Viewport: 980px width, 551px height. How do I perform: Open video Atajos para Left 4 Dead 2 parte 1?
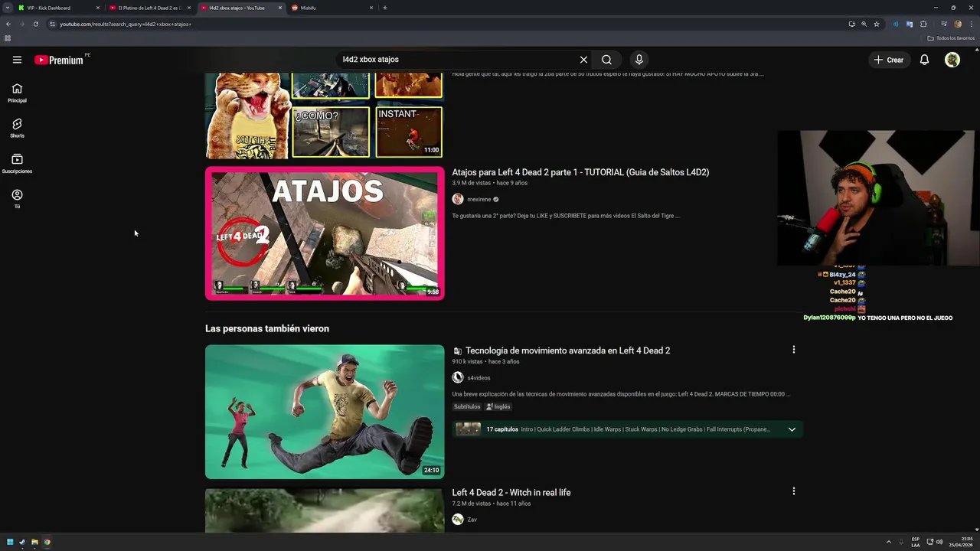(580, 172)
